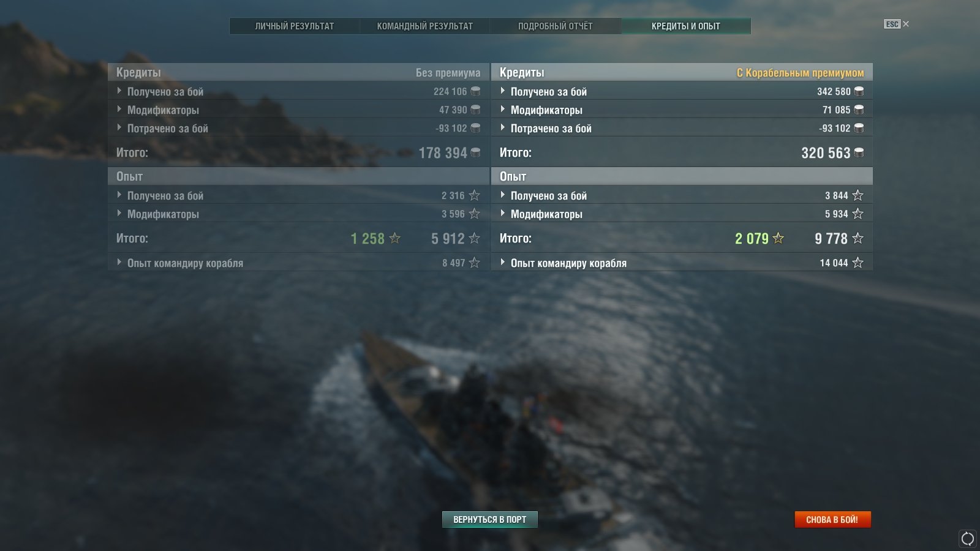
Task: Switch to 'Командный результат' tab
Action: pyautogui.click(x=424, y=26)
